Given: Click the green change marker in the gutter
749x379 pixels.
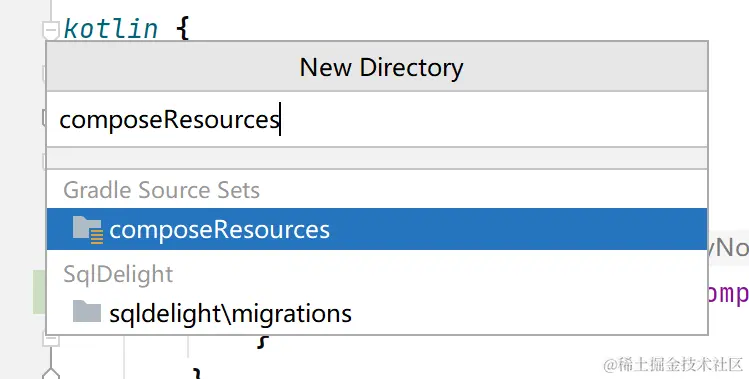Looking at the screenshot, I should point(39,292).
